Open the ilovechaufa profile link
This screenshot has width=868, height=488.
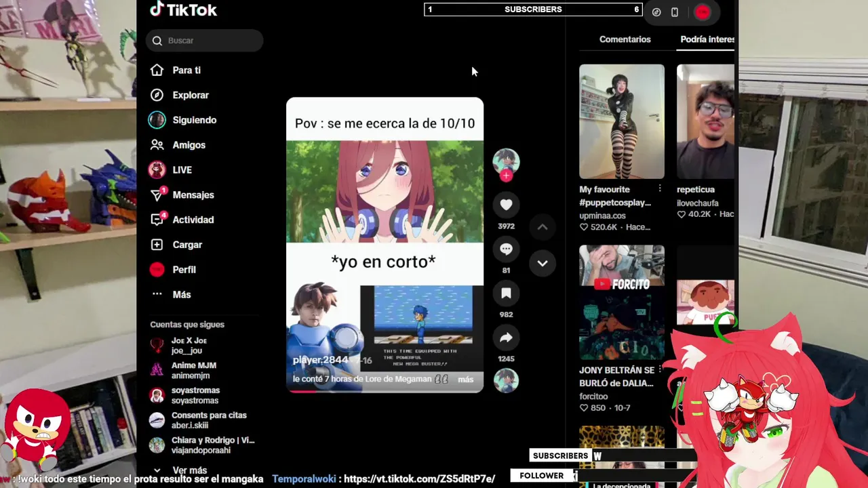(697, 203)
